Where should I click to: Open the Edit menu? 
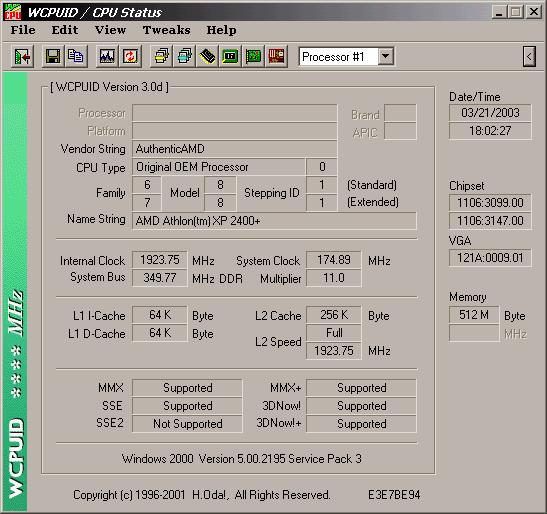pyautogui.click(x=65, y=30)
